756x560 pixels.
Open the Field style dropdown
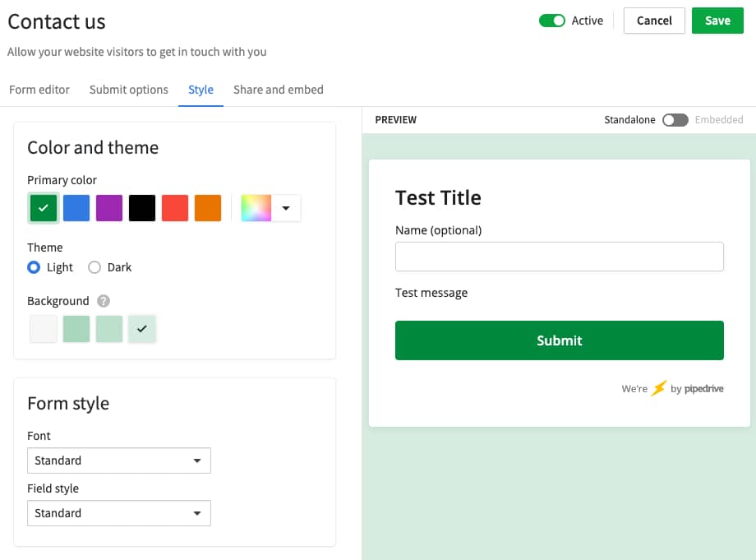click(119, 513)
